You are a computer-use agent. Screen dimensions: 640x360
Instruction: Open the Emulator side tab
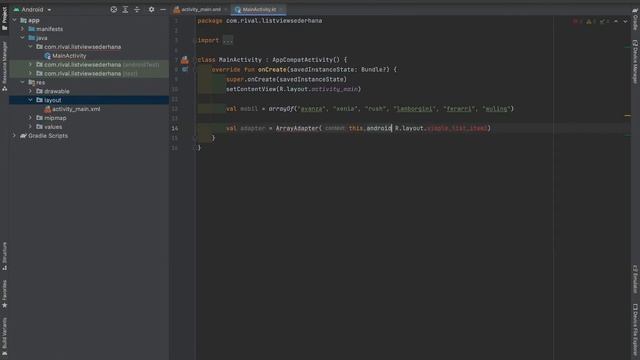coord(635,279)
